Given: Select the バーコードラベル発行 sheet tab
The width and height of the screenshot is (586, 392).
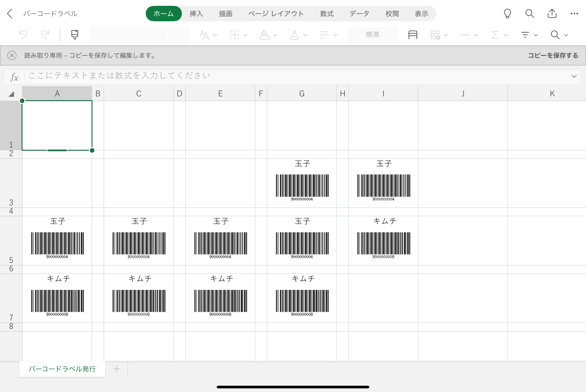Looking at the screenshot, I should click(62, 369).
